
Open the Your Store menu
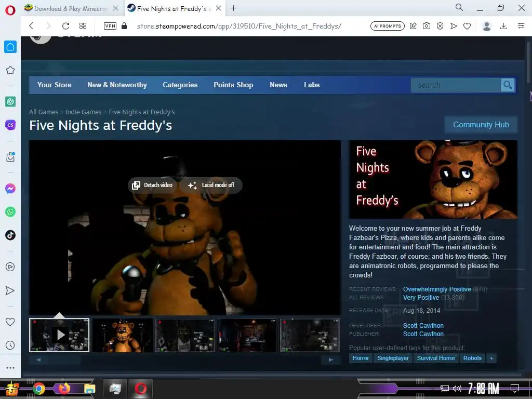(54, 85)
